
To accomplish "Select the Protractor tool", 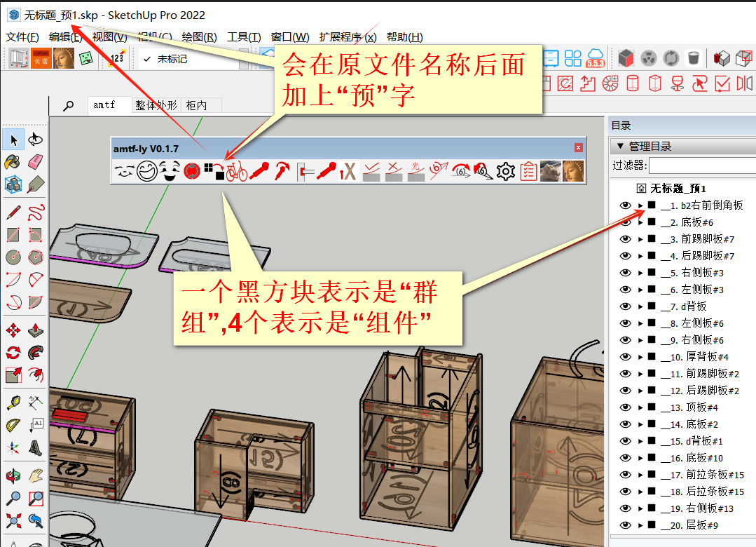I will [13, 425].
